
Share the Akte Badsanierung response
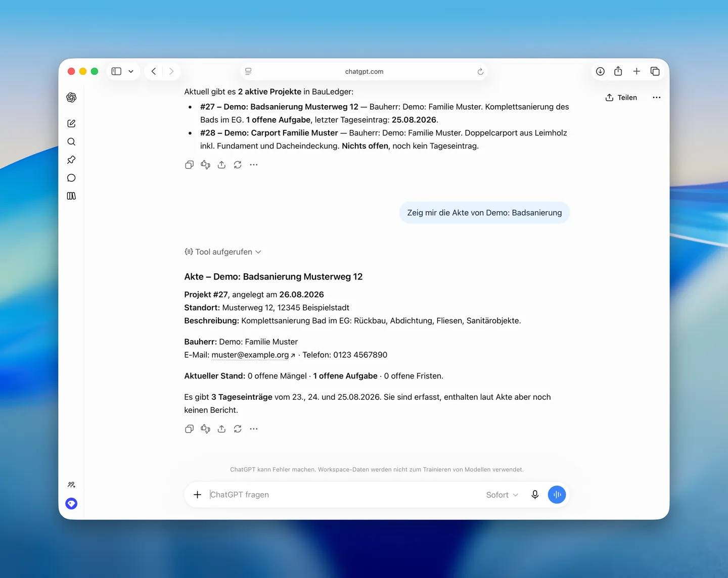(221, 429)
